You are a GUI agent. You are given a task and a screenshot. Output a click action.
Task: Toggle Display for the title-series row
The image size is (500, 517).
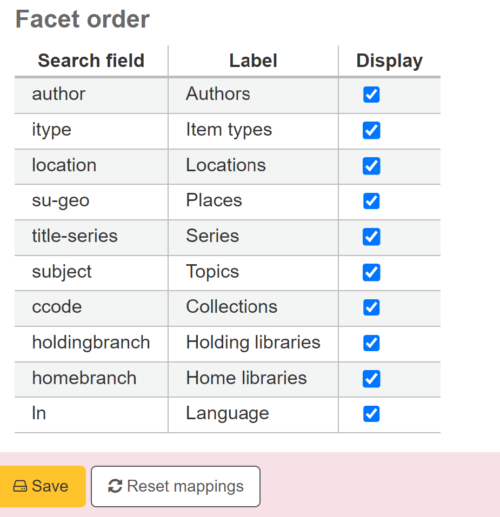click(x=371, y=237)
